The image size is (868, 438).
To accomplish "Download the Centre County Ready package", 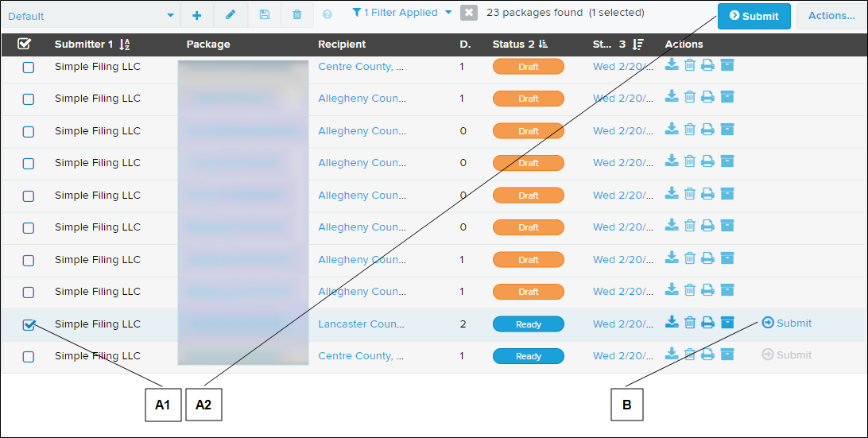I will pos(672,355).
